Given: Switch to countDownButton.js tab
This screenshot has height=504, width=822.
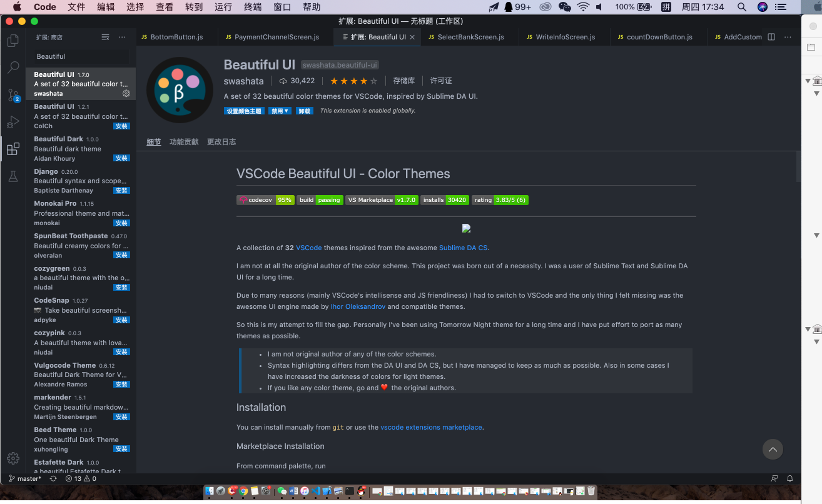Looking at the screenshot, I should (x=659, y=37).
